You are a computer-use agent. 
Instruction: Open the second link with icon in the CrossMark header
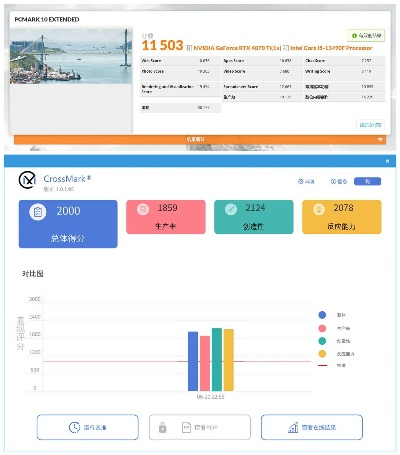coord(339,181)
